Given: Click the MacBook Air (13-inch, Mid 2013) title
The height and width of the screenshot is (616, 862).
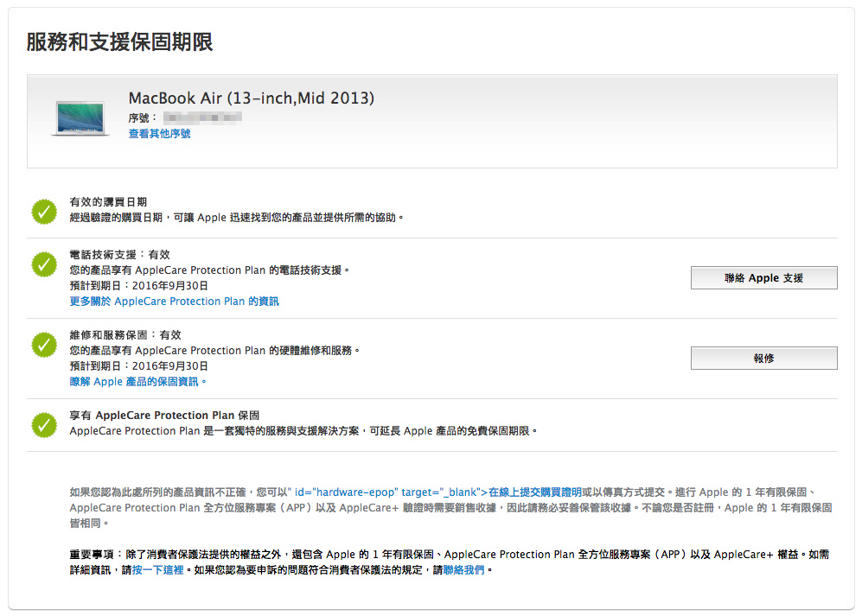Looking at the screenshot, I should [252, 98].
